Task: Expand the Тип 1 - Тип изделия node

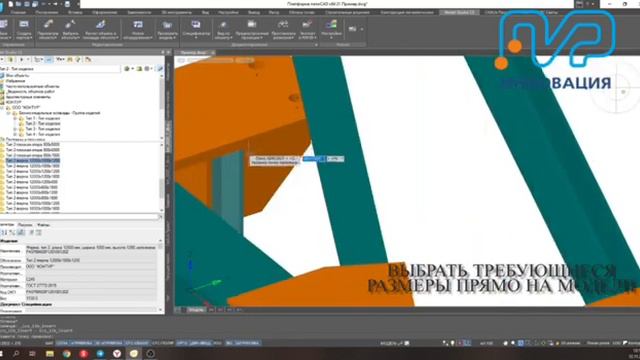Action: click(x=15, y=118)
